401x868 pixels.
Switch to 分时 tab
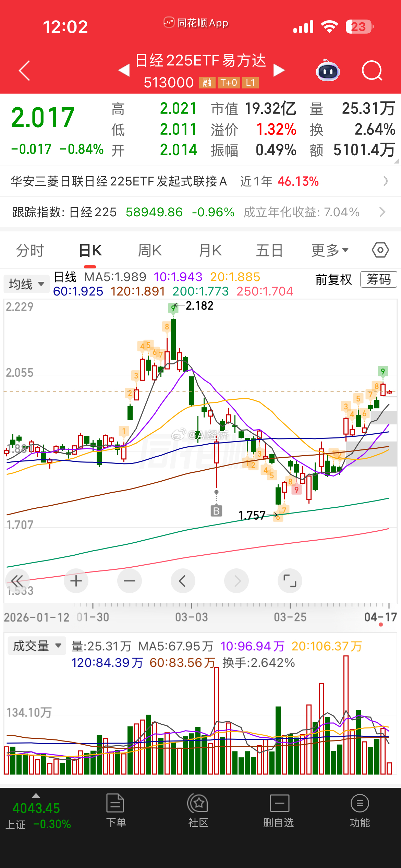[x=30, y=250]
